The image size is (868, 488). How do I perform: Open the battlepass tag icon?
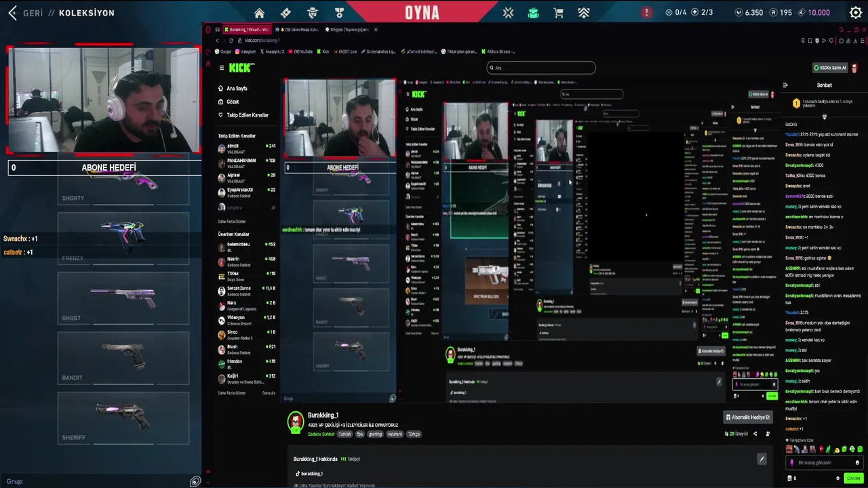pos(285,13)
